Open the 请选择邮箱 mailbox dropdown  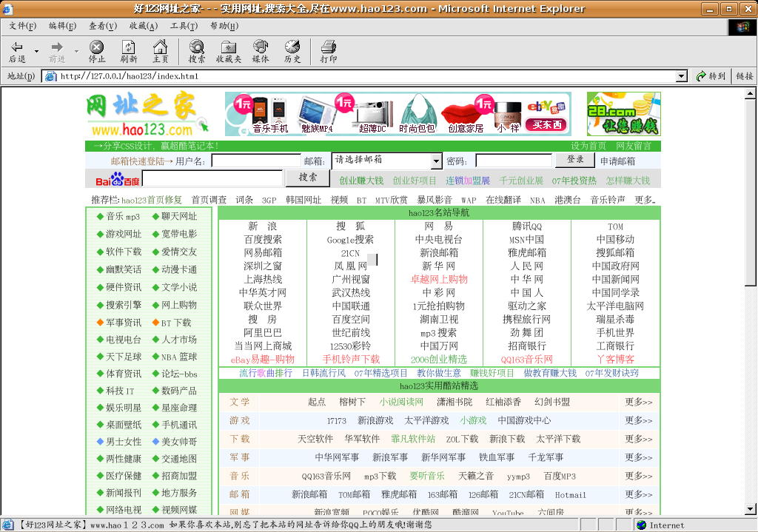click(x=436, y=161)
